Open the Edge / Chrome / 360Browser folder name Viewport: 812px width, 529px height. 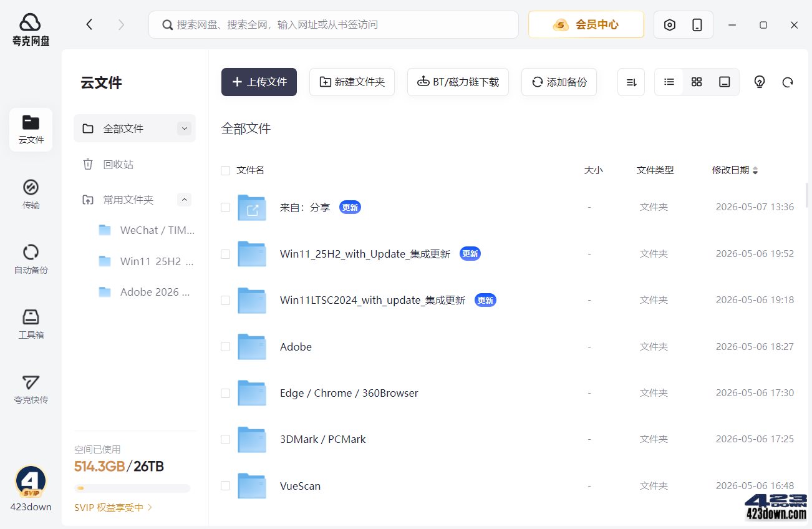tap(349, 393)
